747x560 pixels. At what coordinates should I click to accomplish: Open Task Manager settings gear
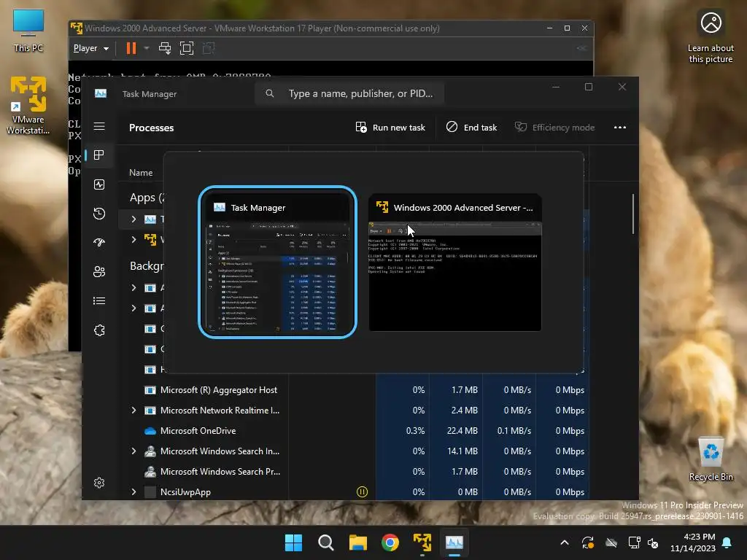pyautogui.click(x=99, y=483)
